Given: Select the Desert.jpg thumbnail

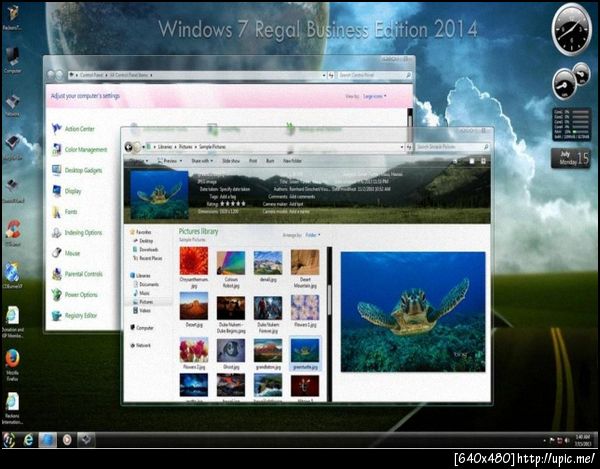Looking at the screenshot, I should coord(194,310).
